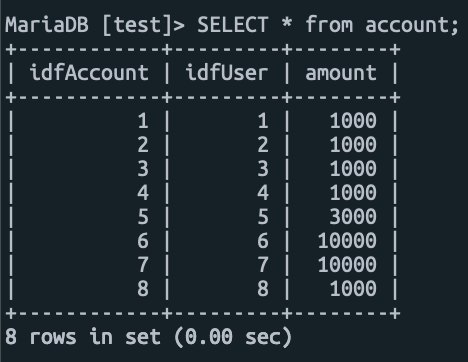Click idfUser value 2 in second row
468x362 pixels.
coord(263,145)
